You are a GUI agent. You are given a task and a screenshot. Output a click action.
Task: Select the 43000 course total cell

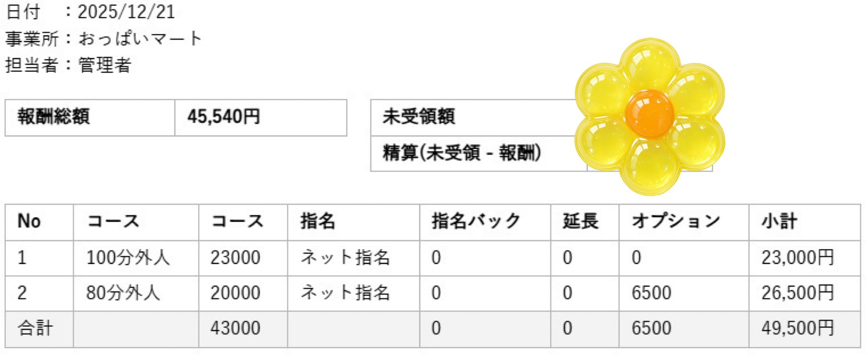point(235,328)
